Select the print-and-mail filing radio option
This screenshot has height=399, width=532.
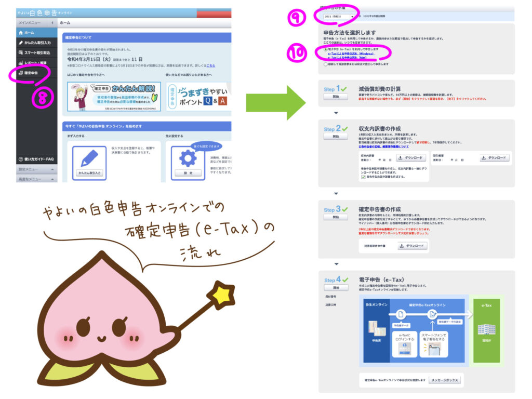[x=326, y=64]
